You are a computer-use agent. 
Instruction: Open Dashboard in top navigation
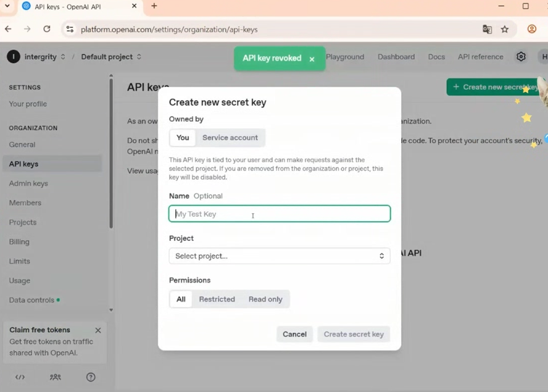point(396,57)
